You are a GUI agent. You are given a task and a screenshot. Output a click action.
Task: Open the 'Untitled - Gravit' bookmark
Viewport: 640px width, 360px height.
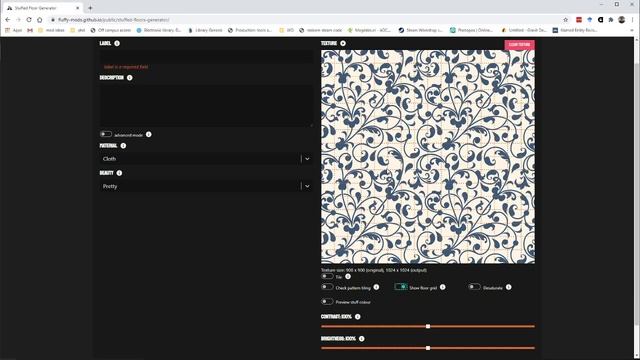coord(524,30)
